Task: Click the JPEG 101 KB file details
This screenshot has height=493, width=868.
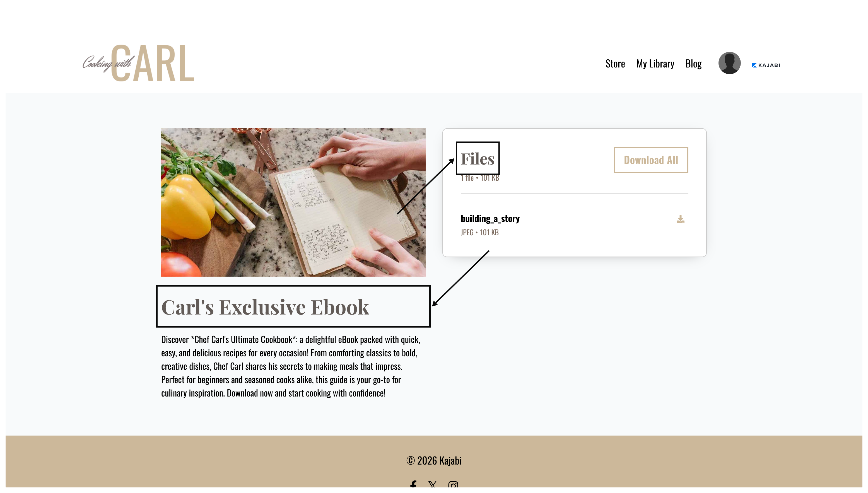Action: (x=479, y=232)
